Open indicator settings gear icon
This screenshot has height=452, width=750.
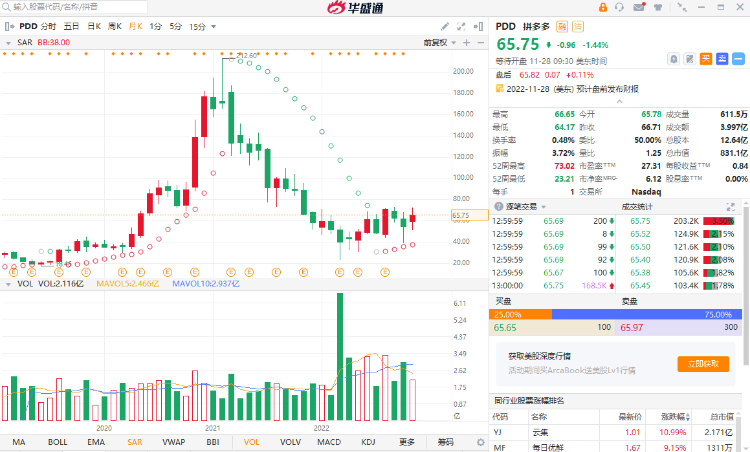coord(480,442)
